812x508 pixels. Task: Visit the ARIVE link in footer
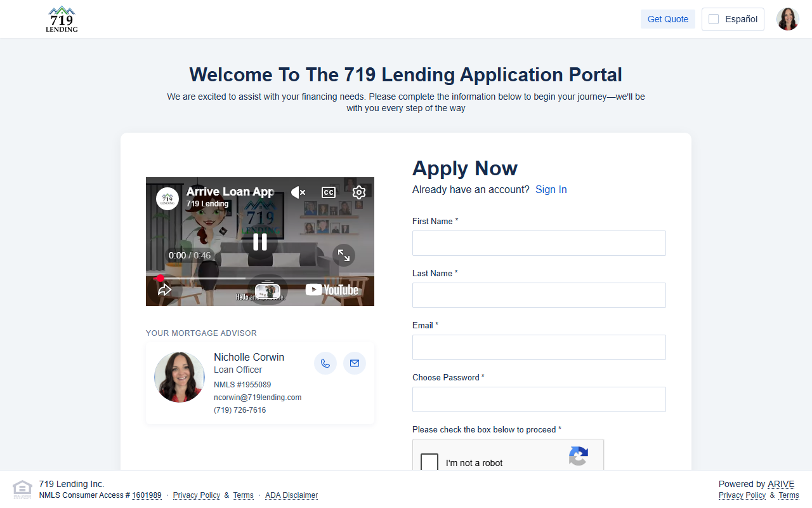pyautogui.click(x=781, y=484)
